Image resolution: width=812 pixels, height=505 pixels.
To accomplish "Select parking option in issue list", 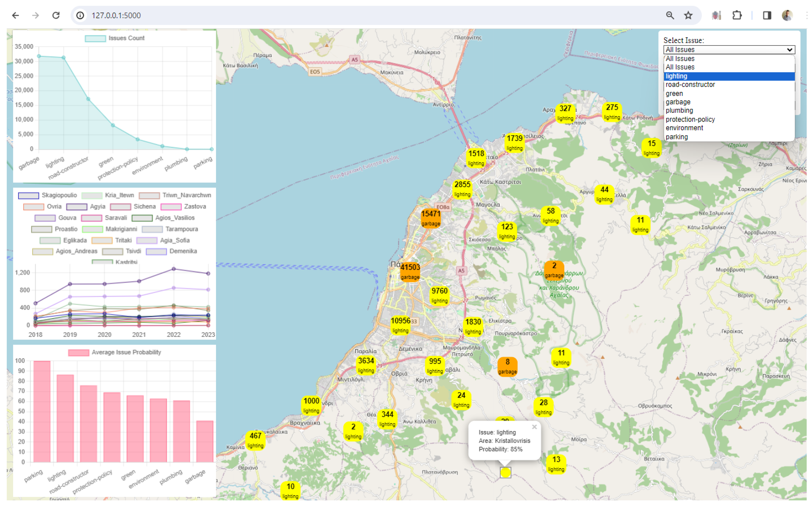I will point(677,137).
